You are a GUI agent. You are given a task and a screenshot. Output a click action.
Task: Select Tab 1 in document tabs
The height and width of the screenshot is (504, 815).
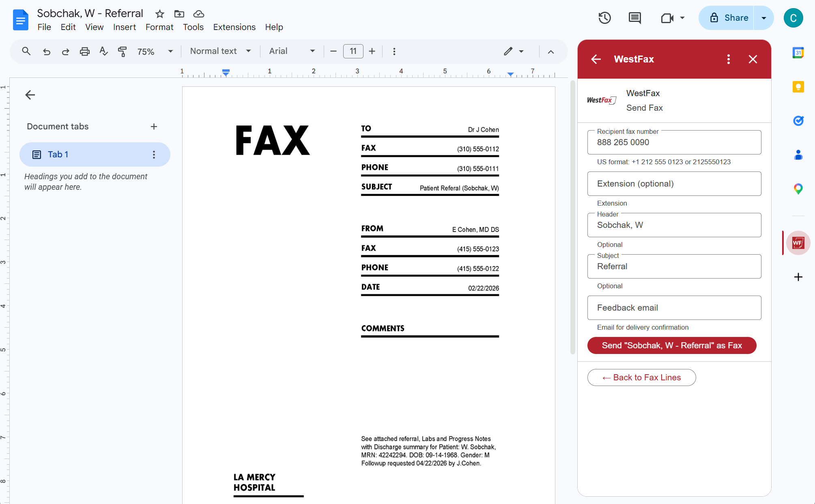(95, 154)
